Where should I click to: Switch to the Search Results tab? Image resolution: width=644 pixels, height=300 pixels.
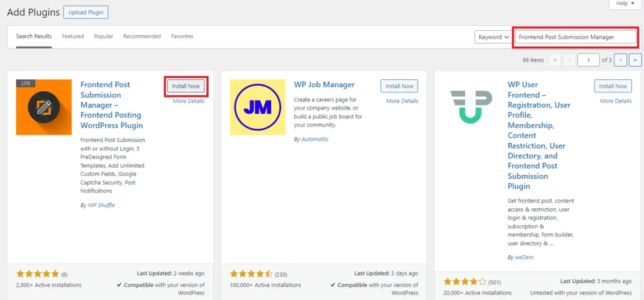[34, 36]
